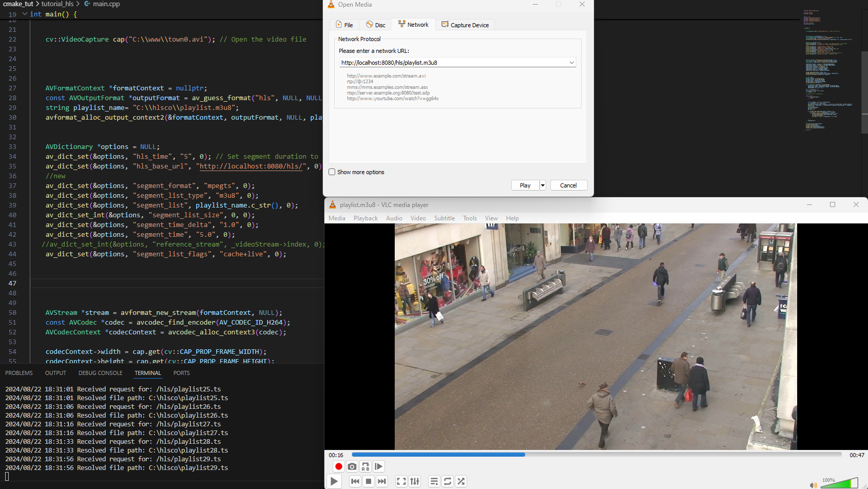Click the network URL input field
Image resolution: width=868 pixels, height=489 pixels.
tap(454, 63)
